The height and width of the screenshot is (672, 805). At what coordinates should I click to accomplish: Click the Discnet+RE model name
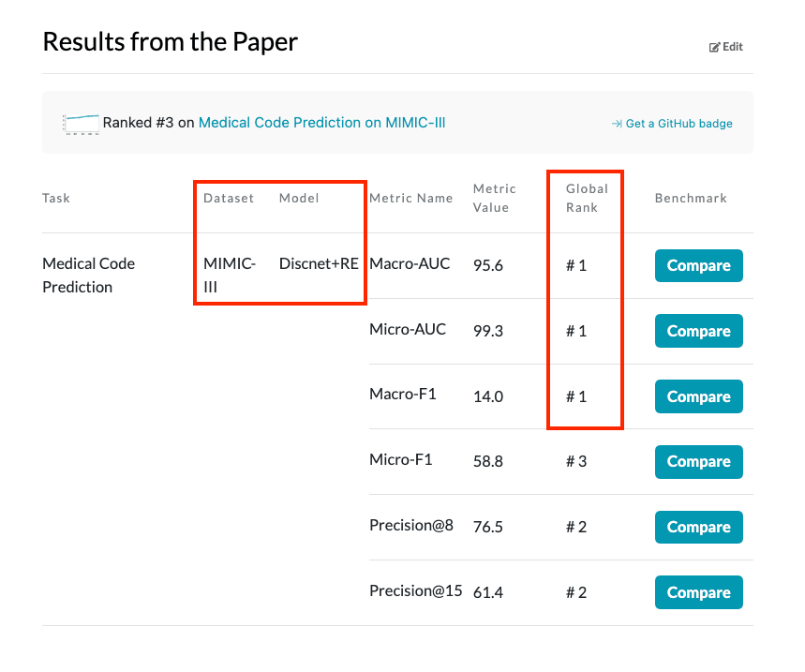pos(319,264)
